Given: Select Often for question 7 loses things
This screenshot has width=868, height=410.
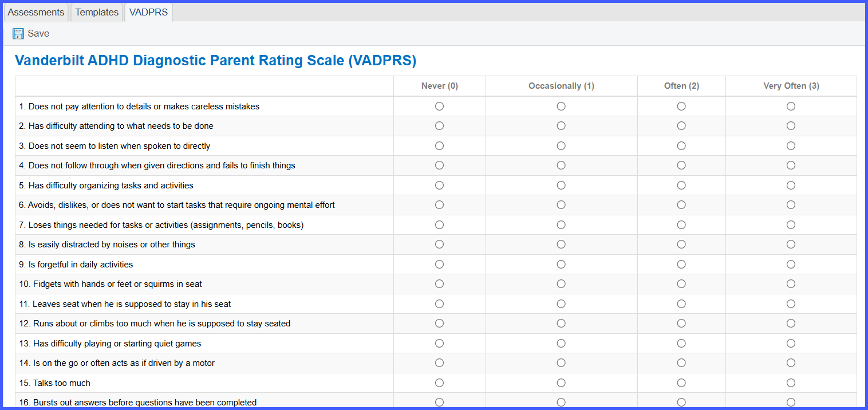Looking at the screenshot, I should (681, 225).
